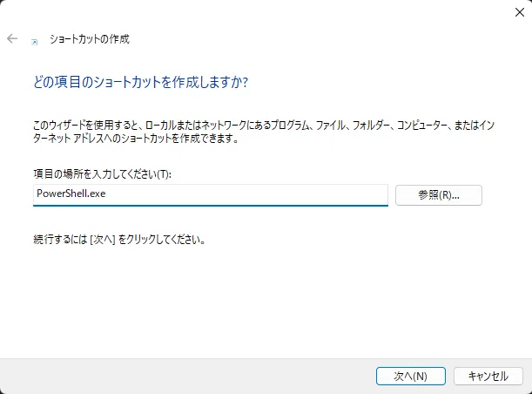This screenshot has width=532, height=394.
Task: Click the 次へ(N) button to continue
Action: pos(410,376)
